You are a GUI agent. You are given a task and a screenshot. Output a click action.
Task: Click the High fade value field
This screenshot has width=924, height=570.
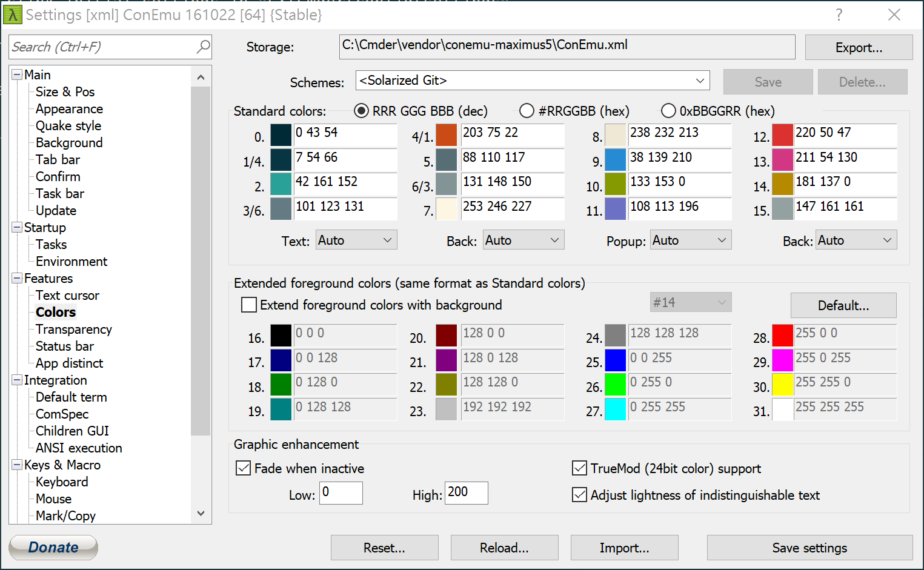pos(467,492)
